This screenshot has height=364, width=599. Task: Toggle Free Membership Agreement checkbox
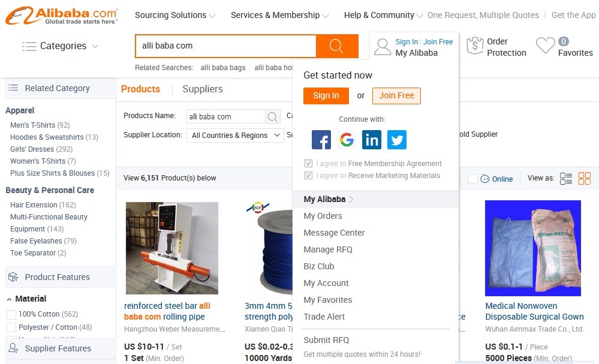point(308,164)
